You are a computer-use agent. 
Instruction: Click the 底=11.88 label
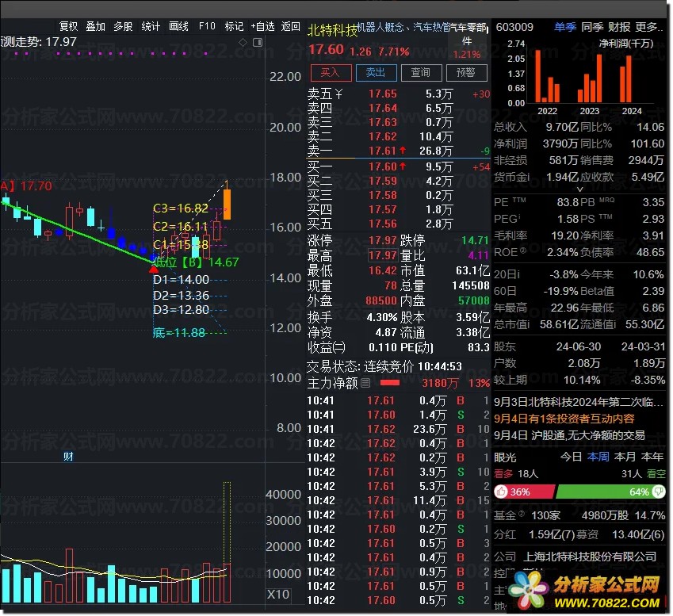pyautogui.click(x=179, y=333)
